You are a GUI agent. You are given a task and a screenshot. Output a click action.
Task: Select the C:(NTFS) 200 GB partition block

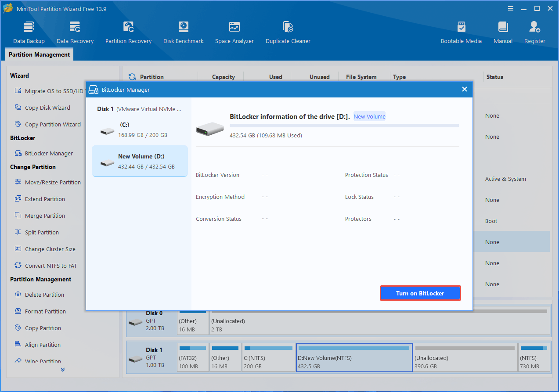268,358
